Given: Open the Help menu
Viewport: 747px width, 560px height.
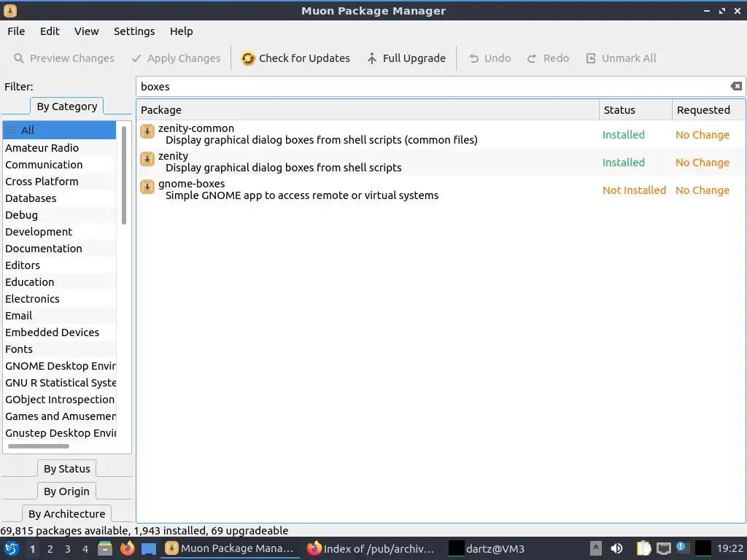Looking at the screenshot, I should click(x=181, y=31).
